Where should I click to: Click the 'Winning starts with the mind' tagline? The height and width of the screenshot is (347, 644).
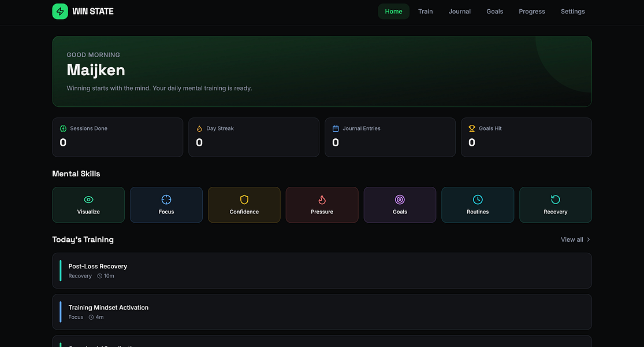[x=159, y=88]
